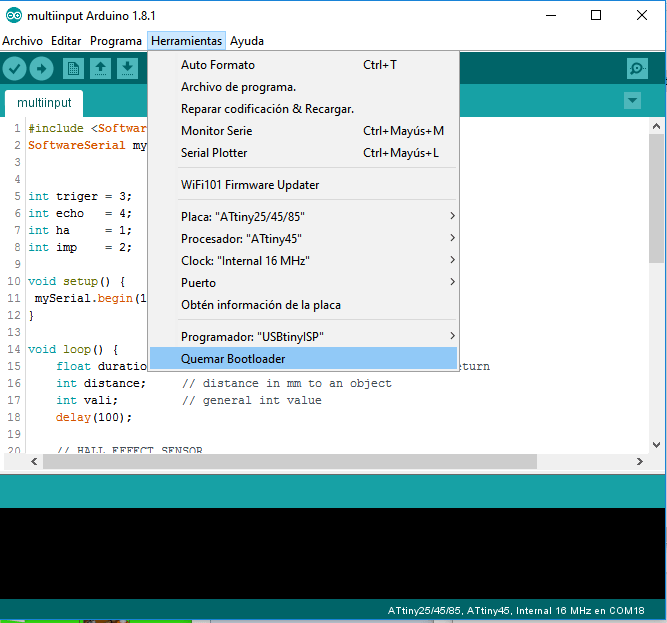Select Auto Formato menu entry

click(303, 65)
